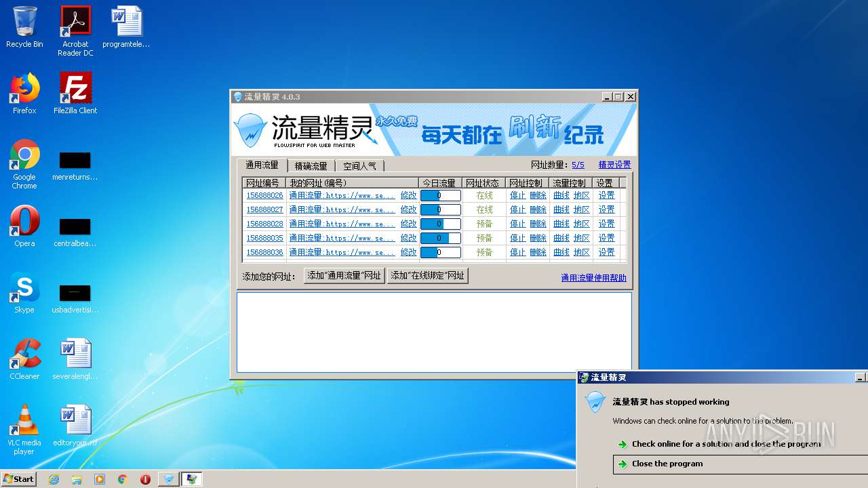The width and height of the screenshot is (868, 488).
Task: Click 停止 for site 156888026
Action: pos(518,195)
